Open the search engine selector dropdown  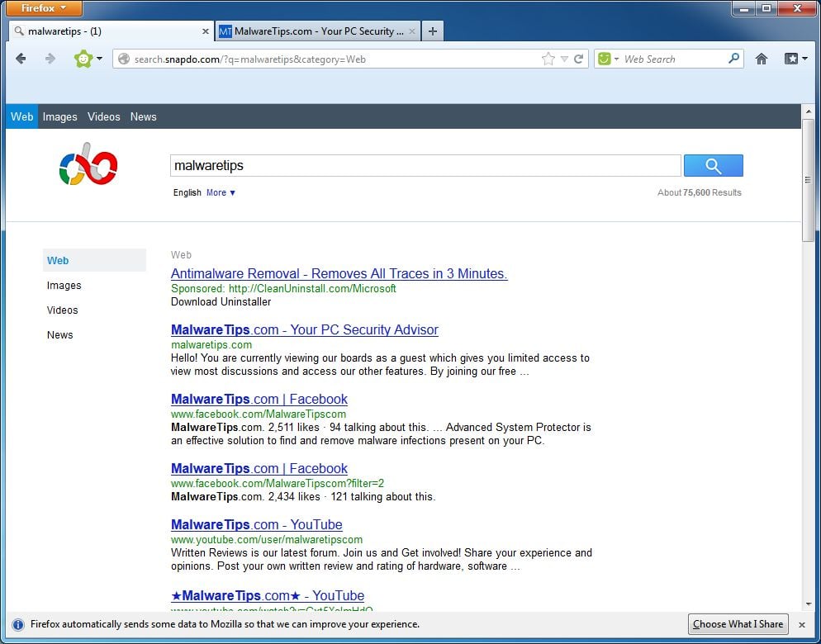click(616, 59)
